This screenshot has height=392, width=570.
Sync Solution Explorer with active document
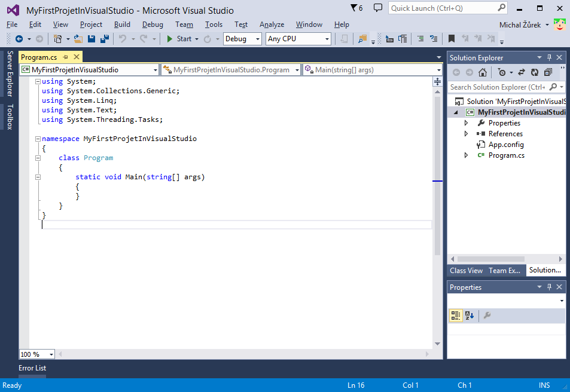[522, 72]
